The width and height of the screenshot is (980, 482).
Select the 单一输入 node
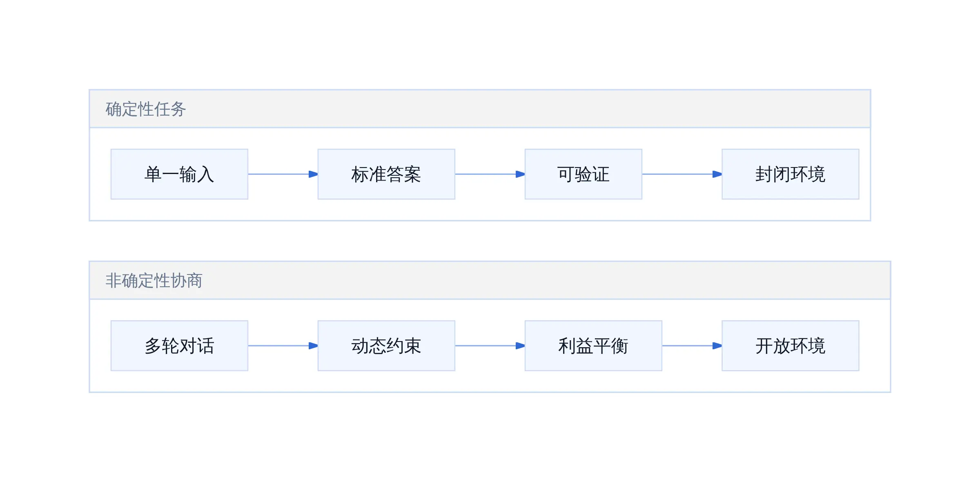click(x=179, y=174)
